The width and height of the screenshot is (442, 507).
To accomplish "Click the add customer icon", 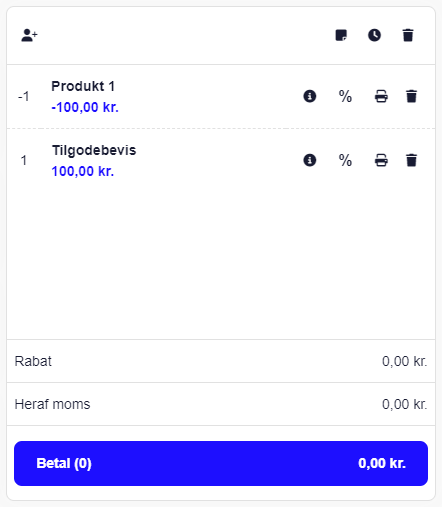I will [29, 35].
